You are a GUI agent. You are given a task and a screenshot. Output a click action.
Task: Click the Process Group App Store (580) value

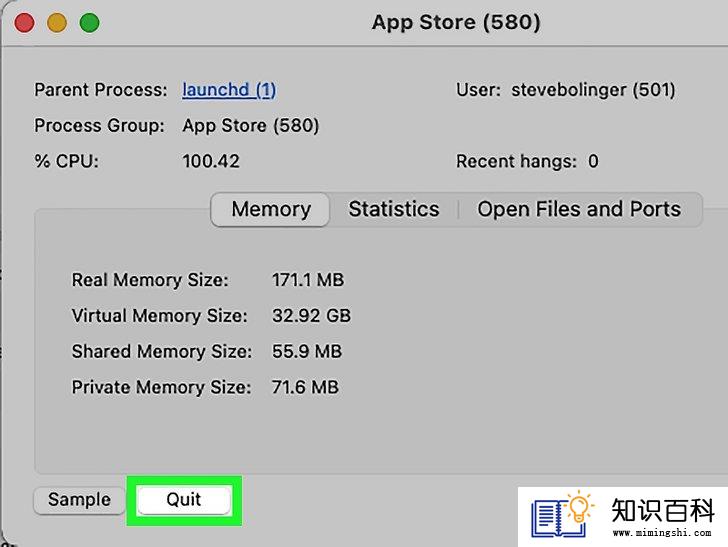[251, 125]
